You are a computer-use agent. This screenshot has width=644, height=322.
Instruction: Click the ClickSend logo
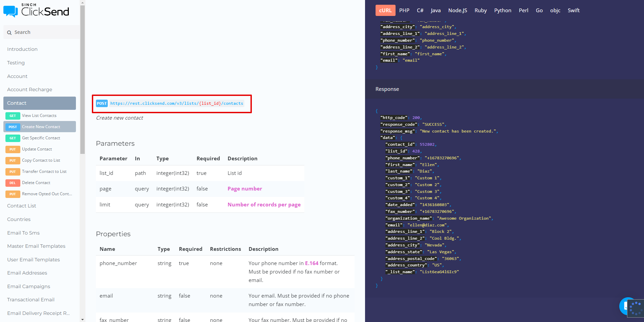click(36, 11)
